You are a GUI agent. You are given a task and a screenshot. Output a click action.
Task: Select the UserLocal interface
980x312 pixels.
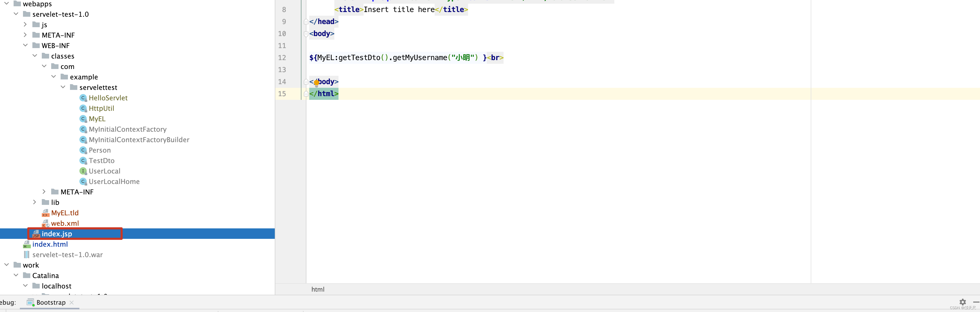click(x=104, y=171)
